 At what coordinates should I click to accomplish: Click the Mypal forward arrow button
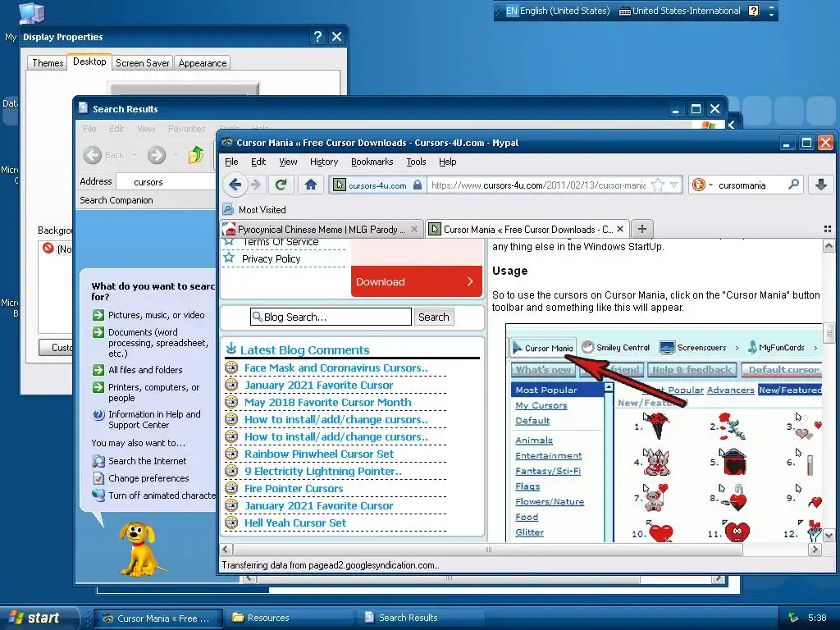point(256,185)
